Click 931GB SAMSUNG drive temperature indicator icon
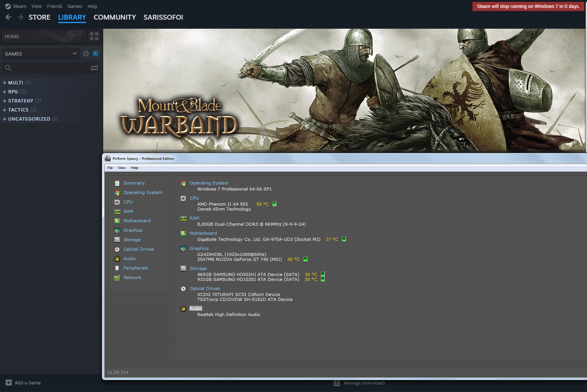Screen dimensions: 587x392 (323, 279)
